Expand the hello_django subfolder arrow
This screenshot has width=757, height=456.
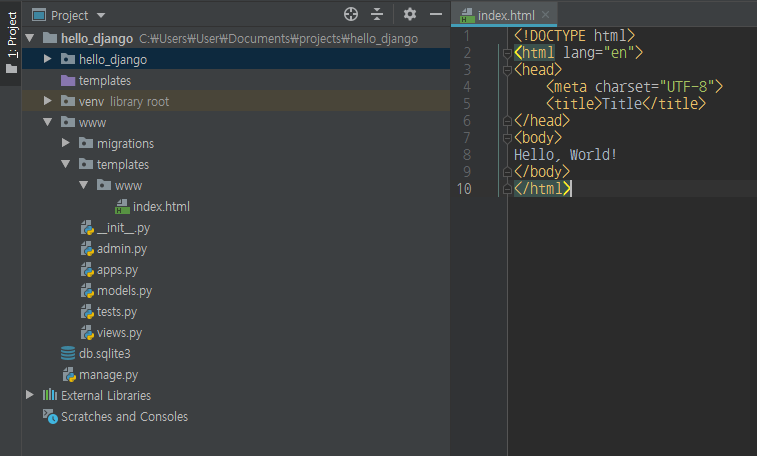click(x=47, y=59)
